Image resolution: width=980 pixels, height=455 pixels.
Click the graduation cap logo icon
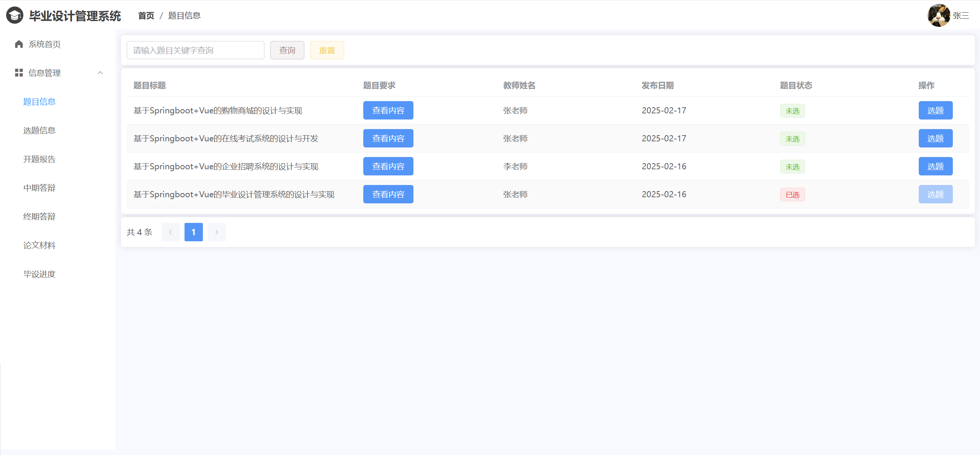(x=15, y=16)
